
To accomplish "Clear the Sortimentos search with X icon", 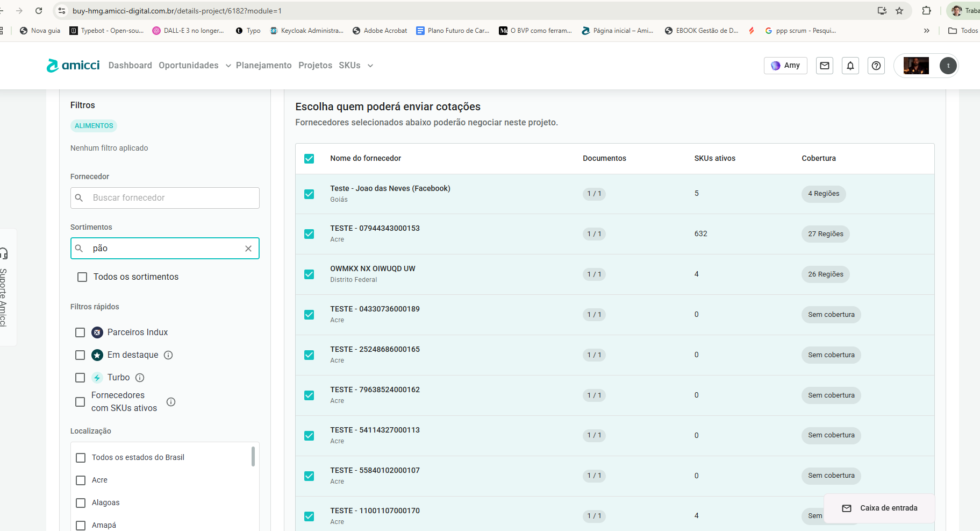I will [x=248, y=249].
